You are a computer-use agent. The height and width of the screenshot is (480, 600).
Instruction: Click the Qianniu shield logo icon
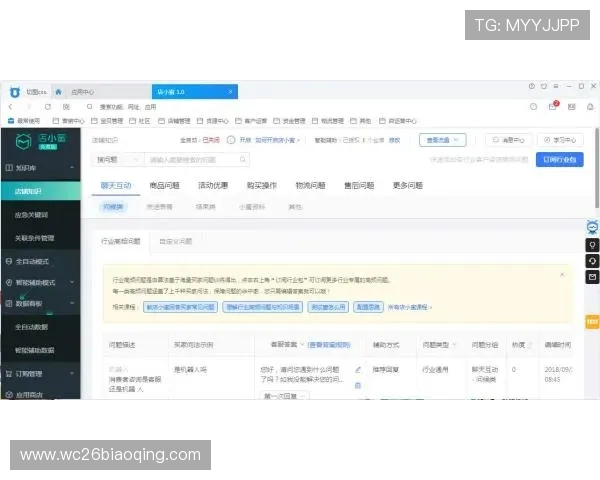(15, 92)
